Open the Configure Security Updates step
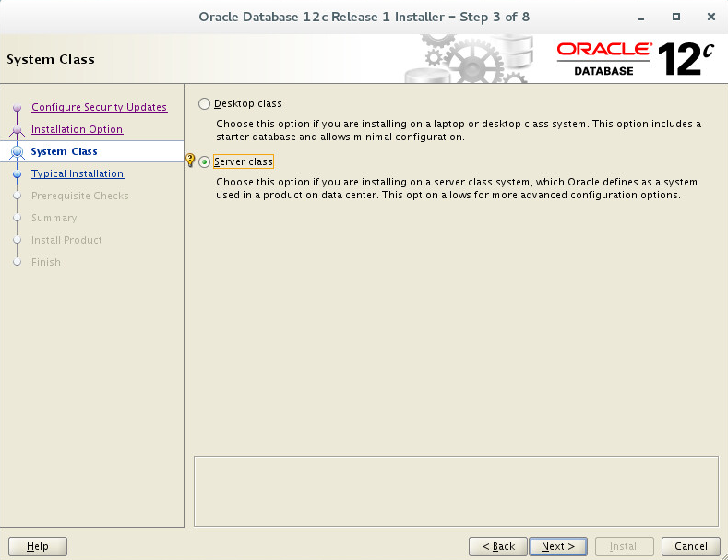728x560 pixels. coord(99,107)
